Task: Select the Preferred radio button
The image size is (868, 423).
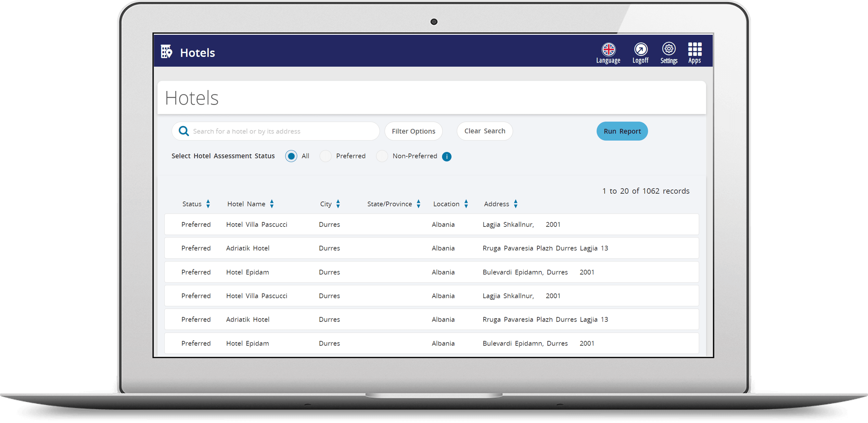Action: coord(325,156)
